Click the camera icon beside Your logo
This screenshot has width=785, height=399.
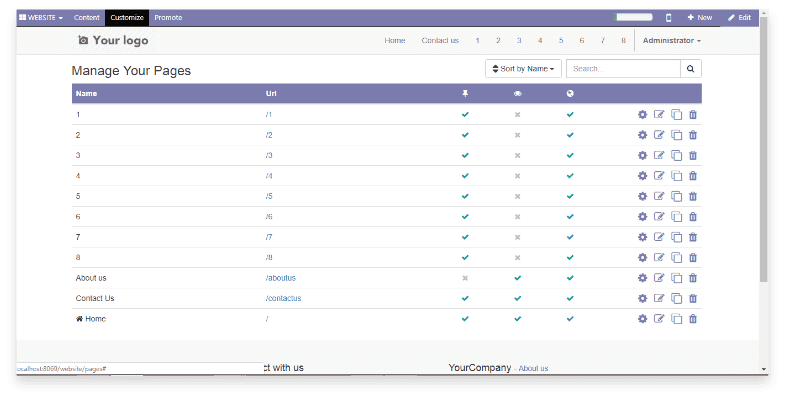pos(83,40)
